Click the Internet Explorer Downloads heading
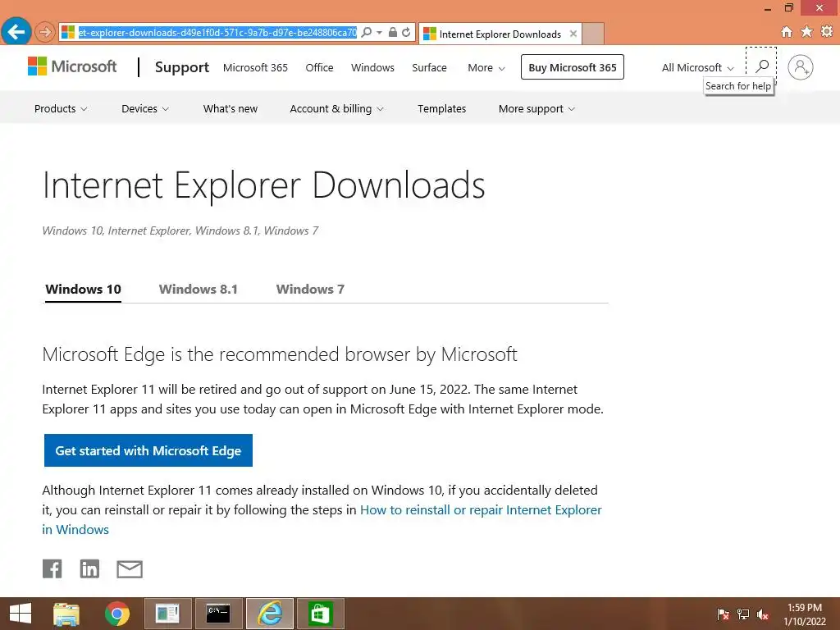The image size is (840, 630). pyautogui.click(x=263, y=185)
